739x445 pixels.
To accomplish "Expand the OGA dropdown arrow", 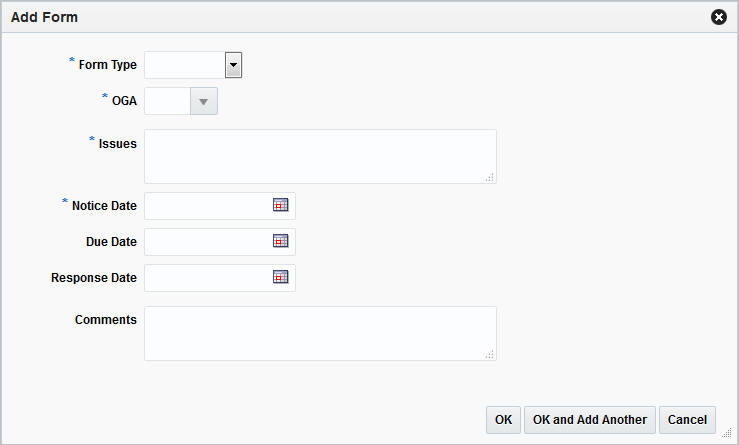I will (204, 101).
